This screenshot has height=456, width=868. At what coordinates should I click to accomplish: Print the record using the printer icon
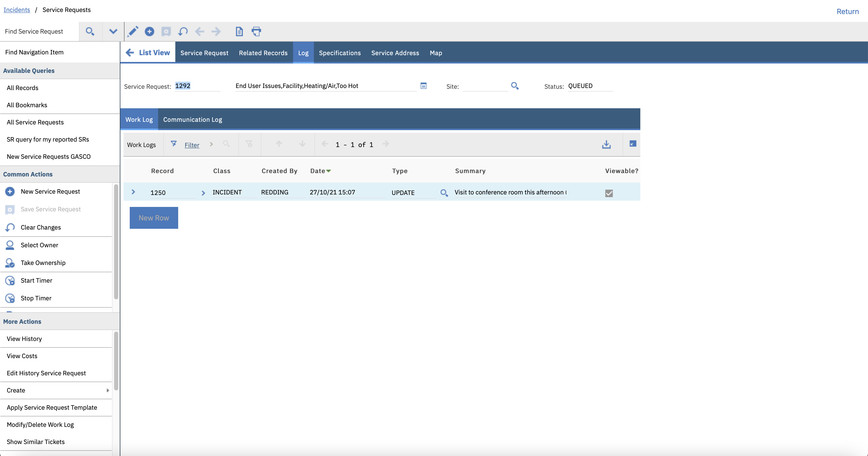point(256,31)
